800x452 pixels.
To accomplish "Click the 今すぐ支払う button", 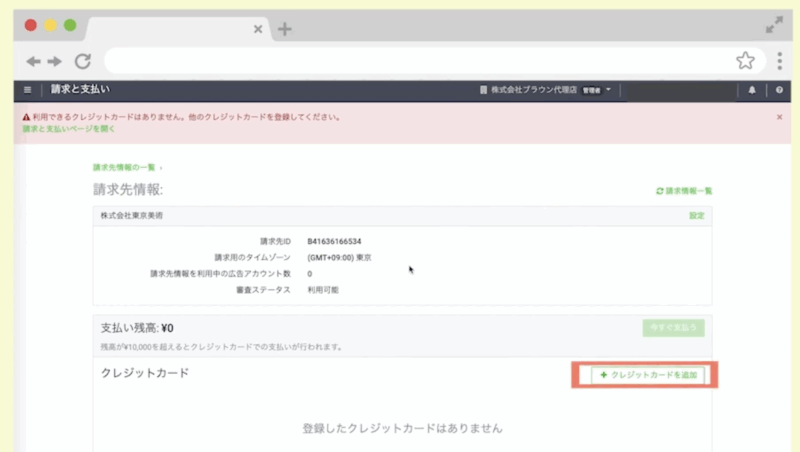I will (x=673, y=328).
